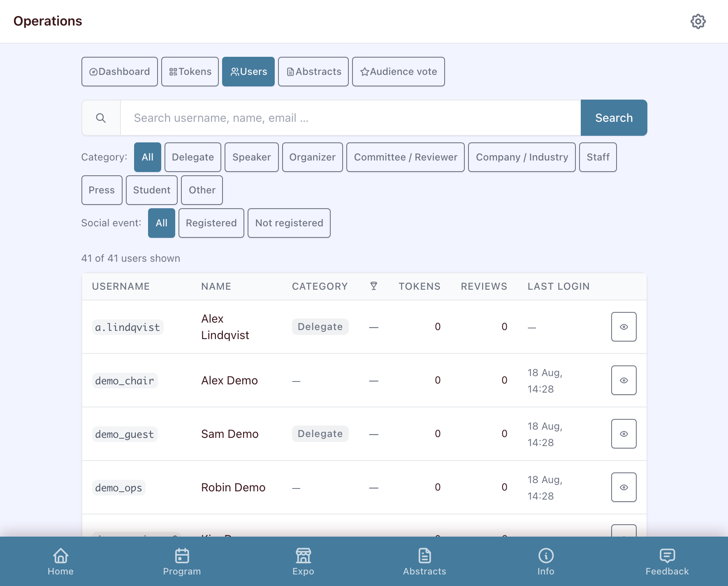
Task: Filter category by Student
Action: (x=152, y=190)
